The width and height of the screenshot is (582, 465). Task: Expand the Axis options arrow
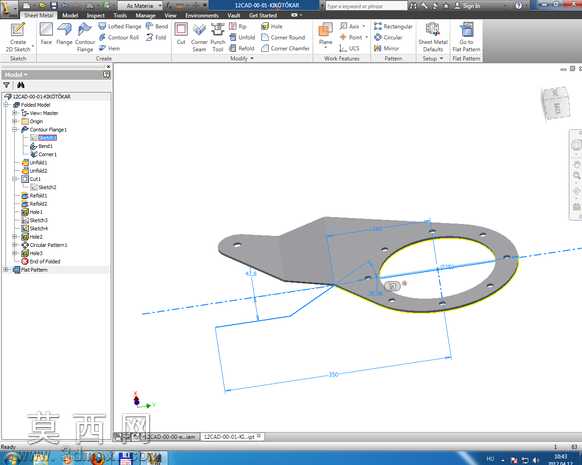pyautogui.click(x=364, y=26)
